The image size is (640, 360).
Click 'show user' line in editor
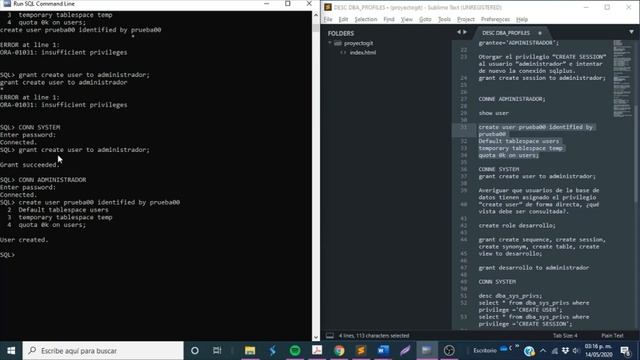point(493,113)
